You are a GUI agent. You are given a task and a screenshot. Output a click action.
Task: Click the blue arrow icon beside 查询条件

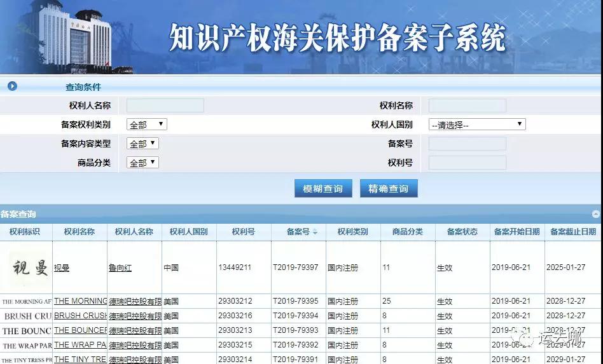coord(12,86)
